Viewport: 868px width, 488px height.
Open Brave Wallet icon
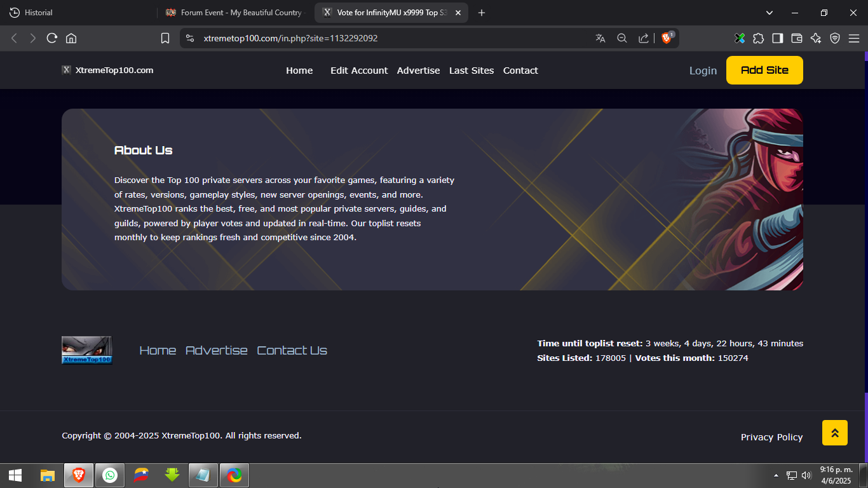[797, 38]
